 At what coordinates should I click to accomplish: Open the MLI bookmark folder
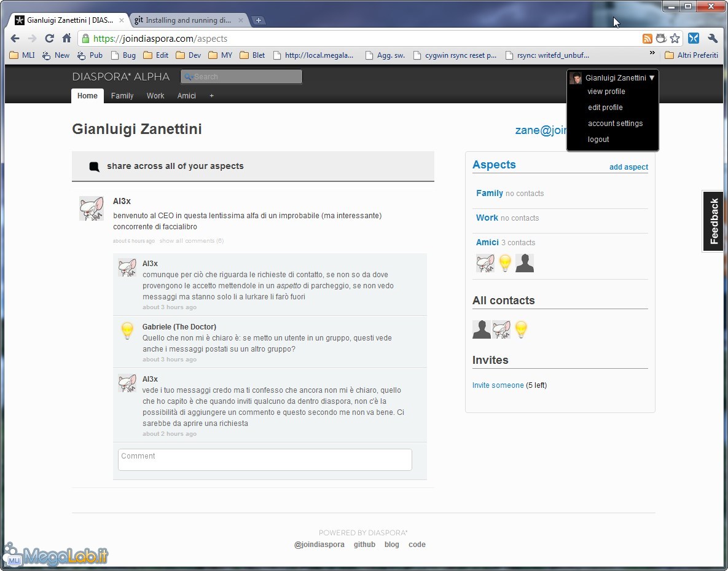tap(22, 55)
